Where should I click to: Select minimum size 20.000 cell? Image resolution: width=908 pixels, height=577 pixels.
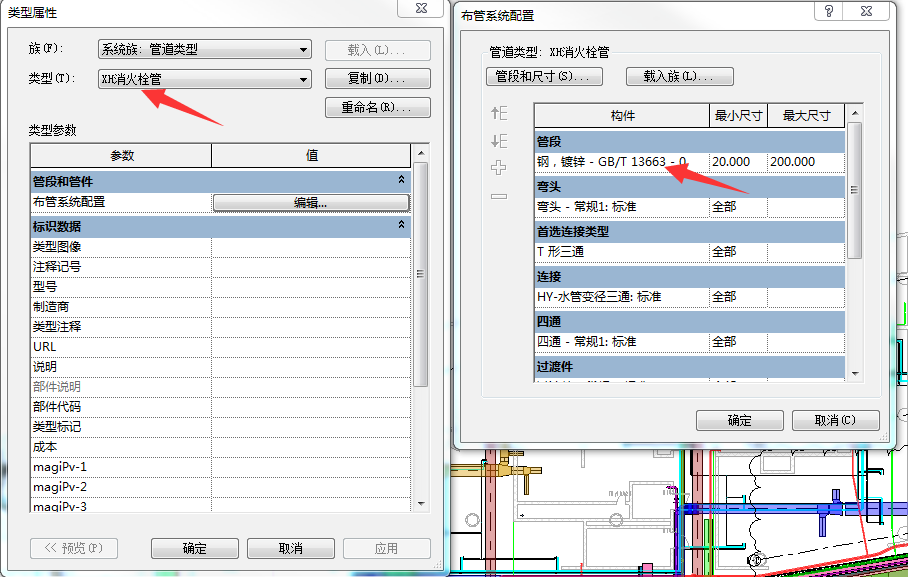click(x=738, y=162)
